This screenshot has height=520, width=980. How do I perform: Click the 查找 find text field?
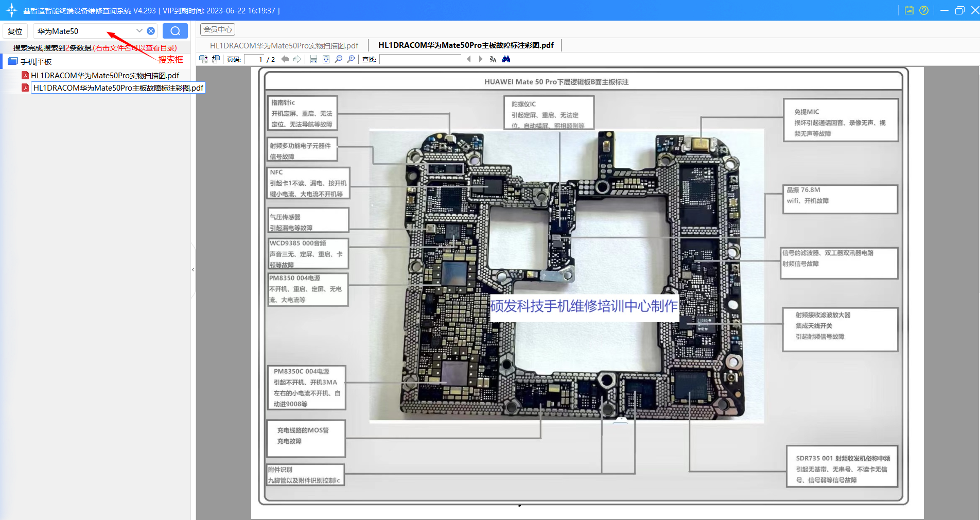tap(421, 59)
